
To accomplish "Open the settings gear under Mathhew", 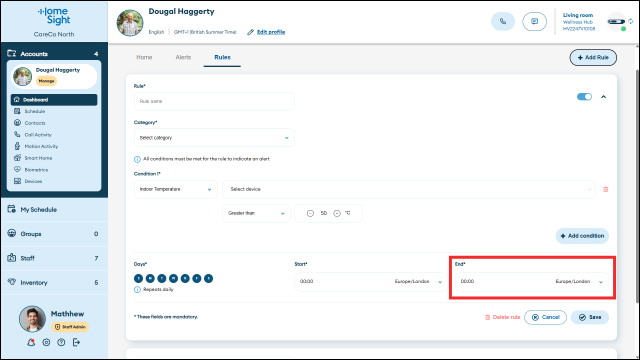I will [x=46, y=342].
